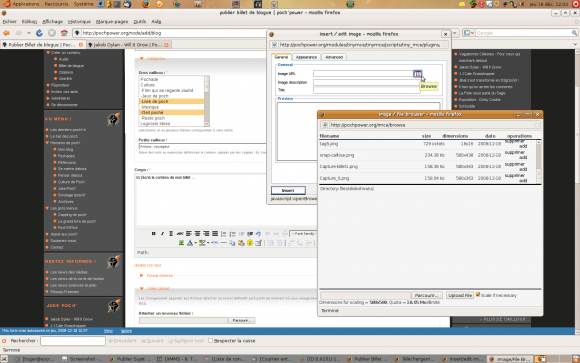The width and height of the screenshot is (580, 363).
Task: Open the Outils menu
Action: (139, 21)
